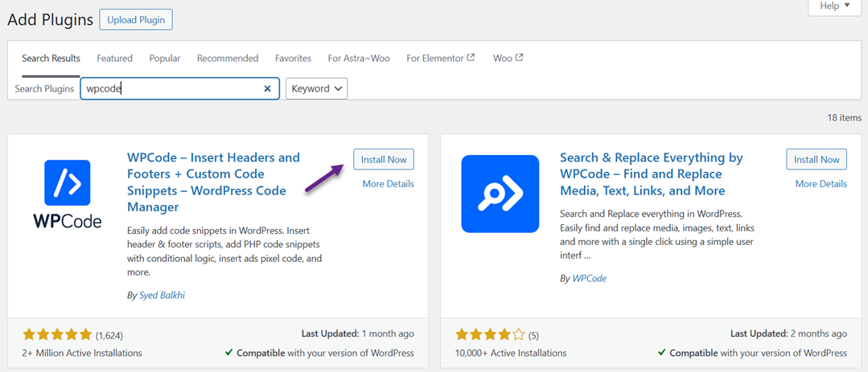Screen dimensions: 868x372
Task: Clear the search field with the X icon
Action: pos(267,88)
